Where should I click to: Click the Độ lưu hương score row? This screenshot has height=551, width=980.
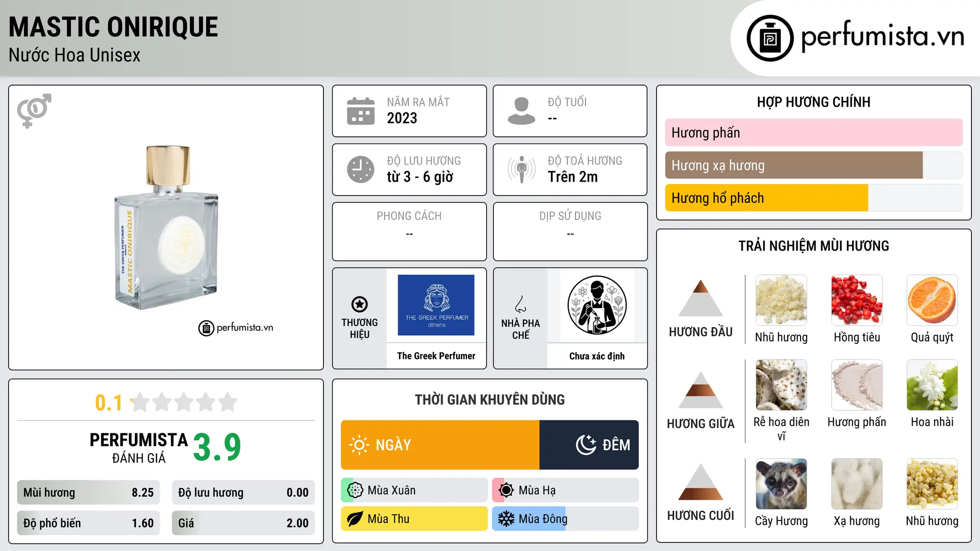243,493
